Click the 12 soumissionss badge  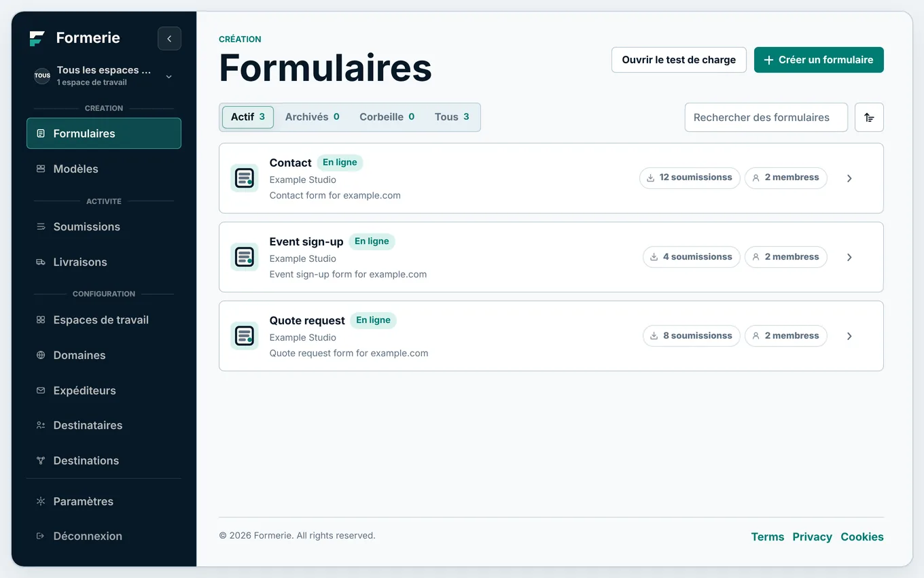coord(690,177)
